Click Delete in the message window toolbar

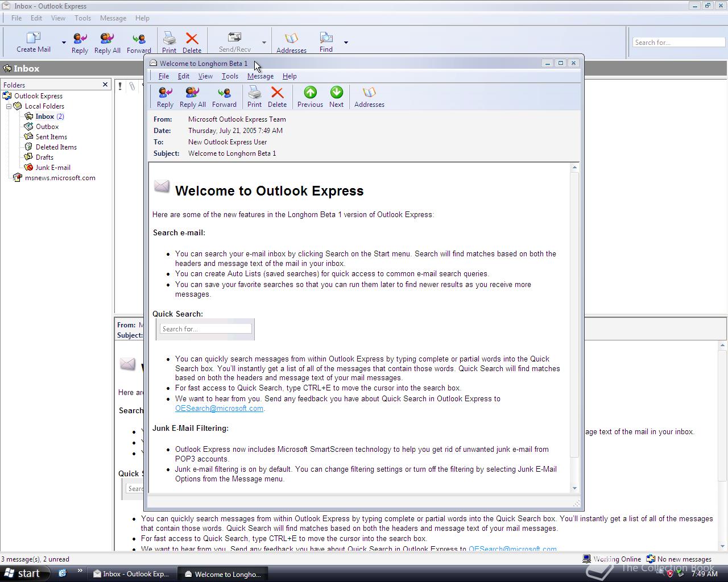(x=277, y=97)
